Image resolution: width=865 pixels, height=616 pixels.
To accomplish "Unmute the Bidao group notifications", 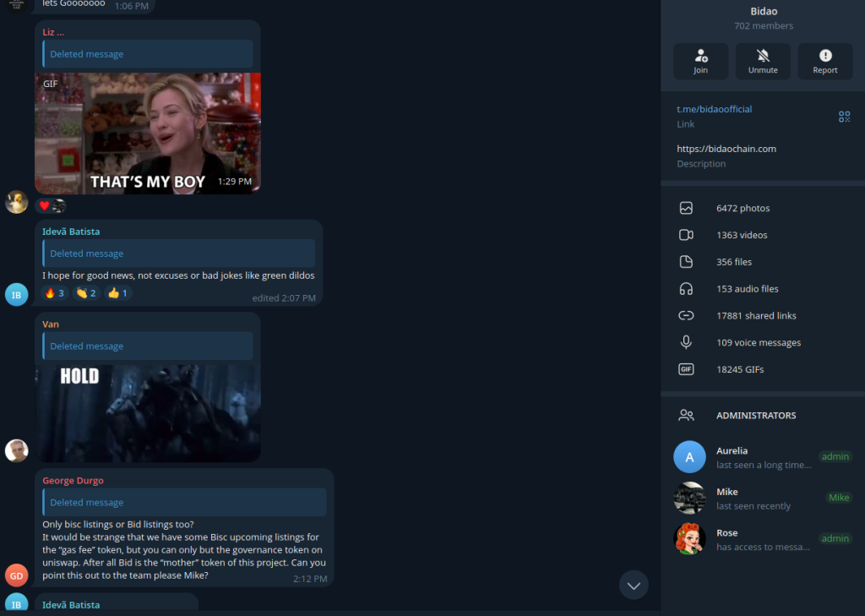I will point(763,62).
